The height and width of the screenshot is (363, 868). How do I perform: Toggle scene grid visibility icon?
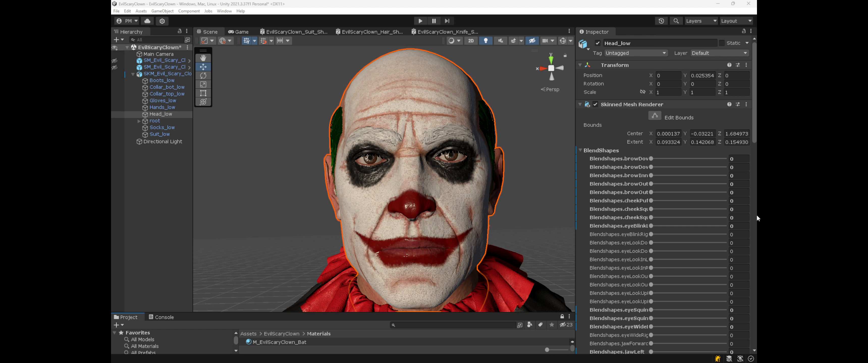point(246,41)
